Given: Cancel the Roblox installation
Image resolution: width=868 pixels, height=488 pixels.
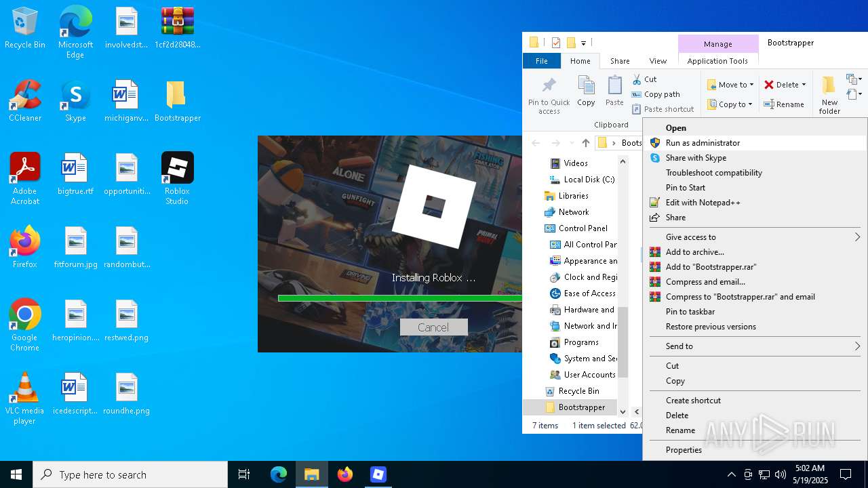Looking at the screenshot, I should (x=433, y=327).
